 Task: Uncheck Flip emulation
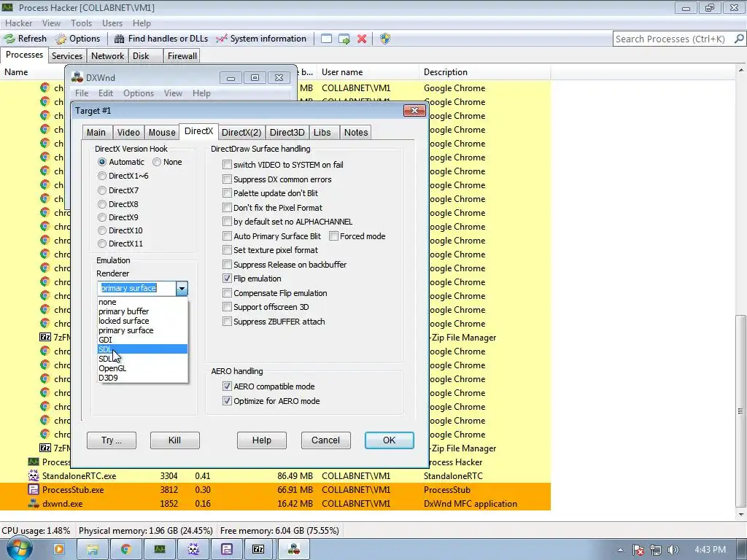click(228, 279)
